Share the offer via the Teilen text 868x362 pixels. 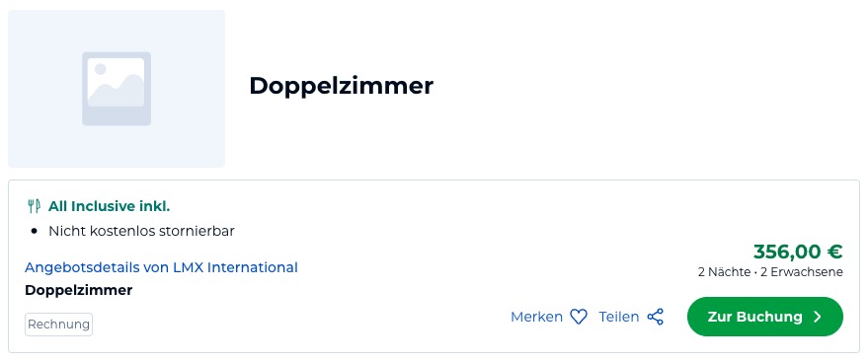point(619,317)
